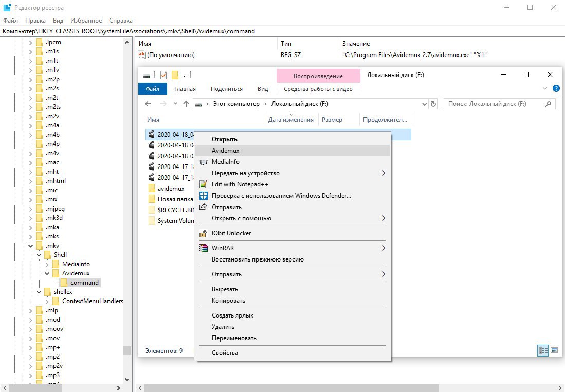This screenshot has width=565, height=392.
Task: Choose Восстановить прежнюю версию
Action: (292, 259)
